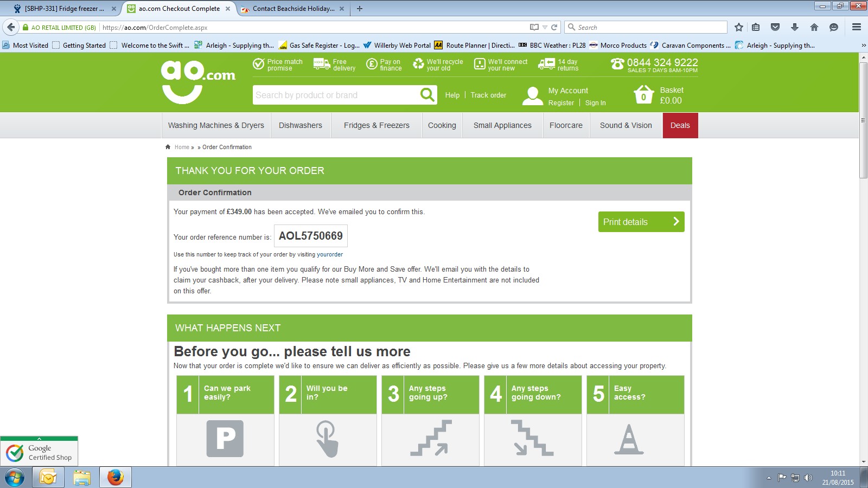Viewport: 868px width, 488px height.
Task: Open Washing Machines & Dryers menu
Action: click(x=216, y=125)
